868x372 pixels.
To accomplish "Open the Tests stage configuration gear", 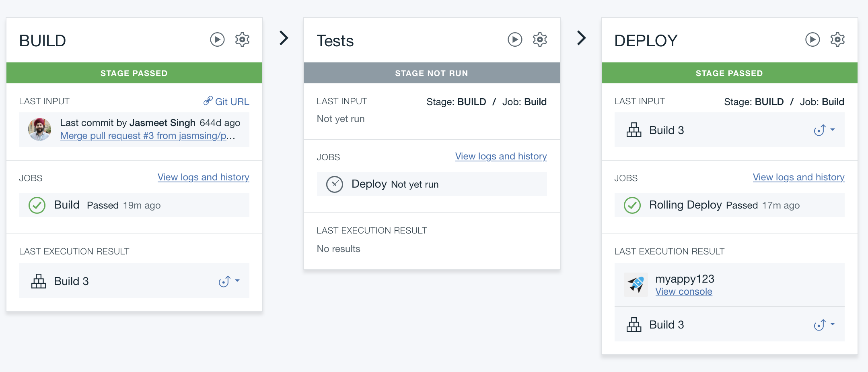I will 540,39.
